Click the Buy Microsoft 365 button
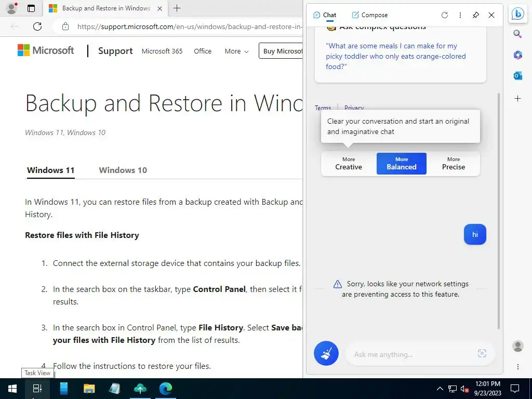 pos(281,51)
